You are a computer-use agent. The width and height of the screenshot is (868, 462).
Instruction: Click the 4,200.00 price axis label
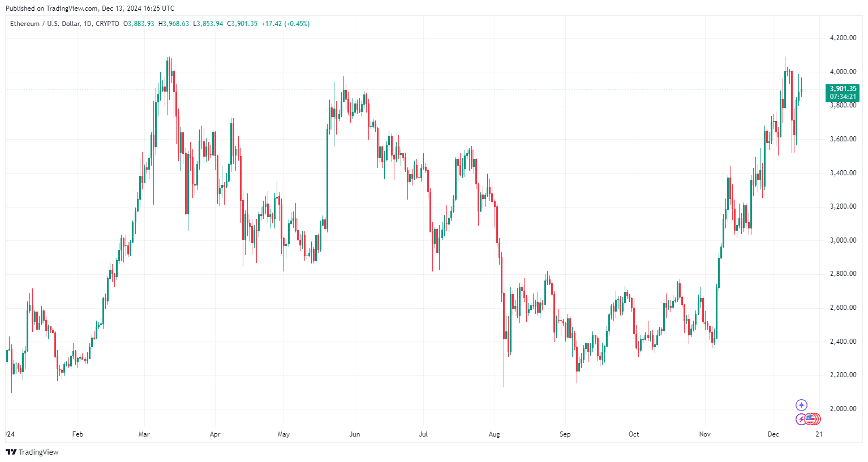pyautogui.click(x=843, y=38)
